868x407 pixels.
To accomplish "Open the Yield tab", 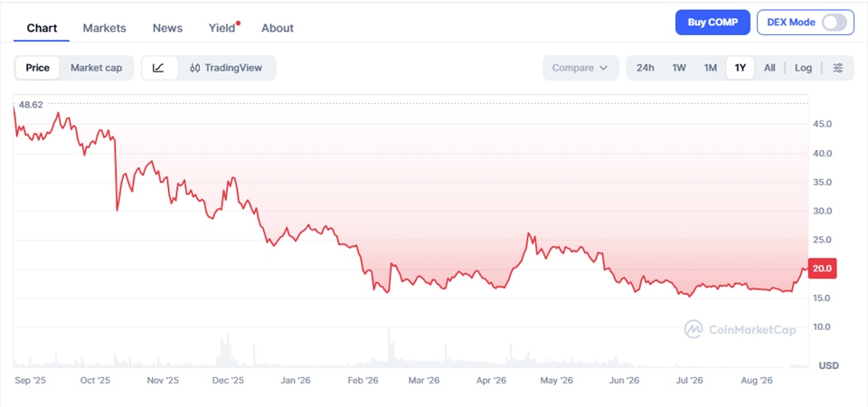I will 222,28.
